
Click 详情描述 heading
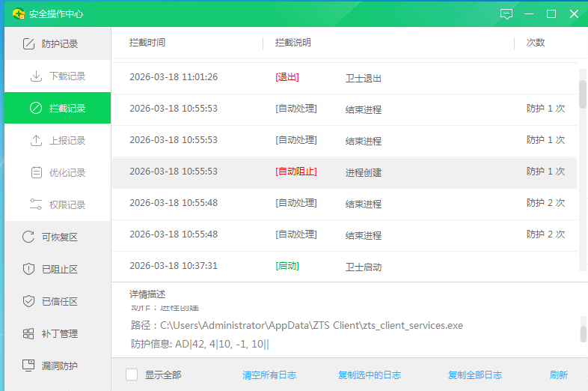tap(147, 294)
